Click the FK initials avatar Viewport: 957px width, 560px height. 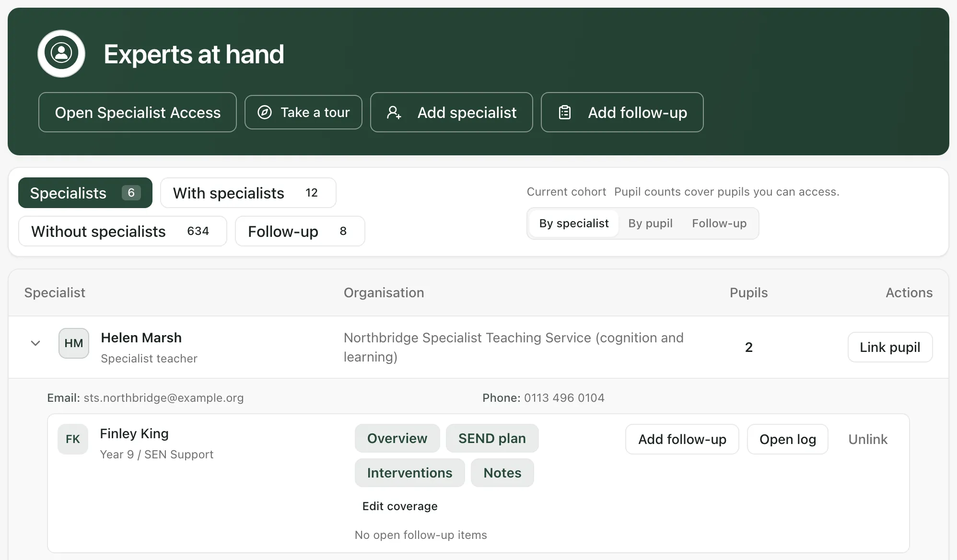[73, 439]
